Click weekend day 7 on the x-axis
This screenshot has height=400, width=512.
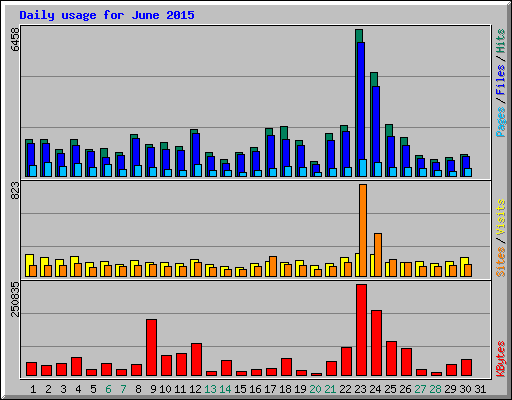click(123, 389)
